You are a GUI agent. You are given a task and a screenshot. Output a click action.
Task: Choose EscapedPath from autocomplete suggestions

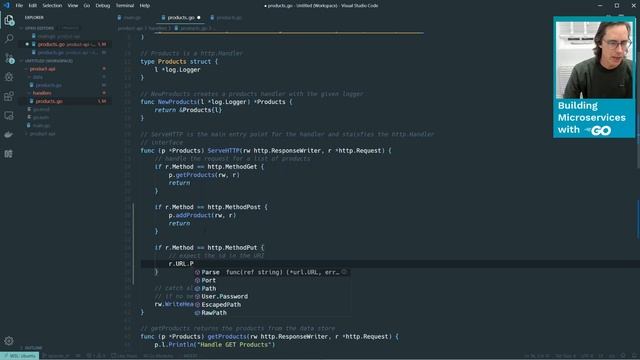pos(271,304)
